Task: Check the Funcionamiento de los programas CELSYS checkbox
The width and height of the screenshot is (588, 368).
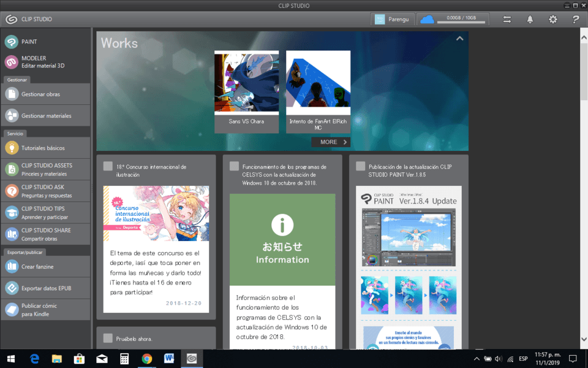Action: 235,166
